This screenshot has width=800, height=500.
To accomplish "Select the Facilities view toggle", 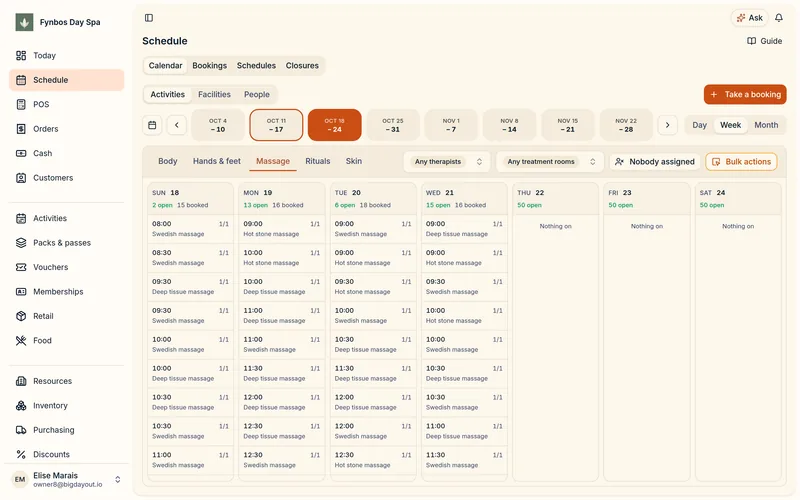I will coord(214,94).
